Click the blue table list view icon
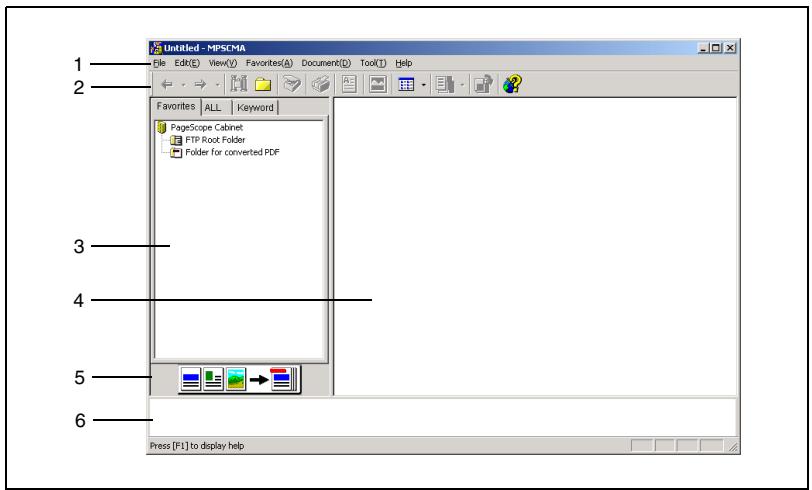The image size is (812, 490). pos(406,84)
